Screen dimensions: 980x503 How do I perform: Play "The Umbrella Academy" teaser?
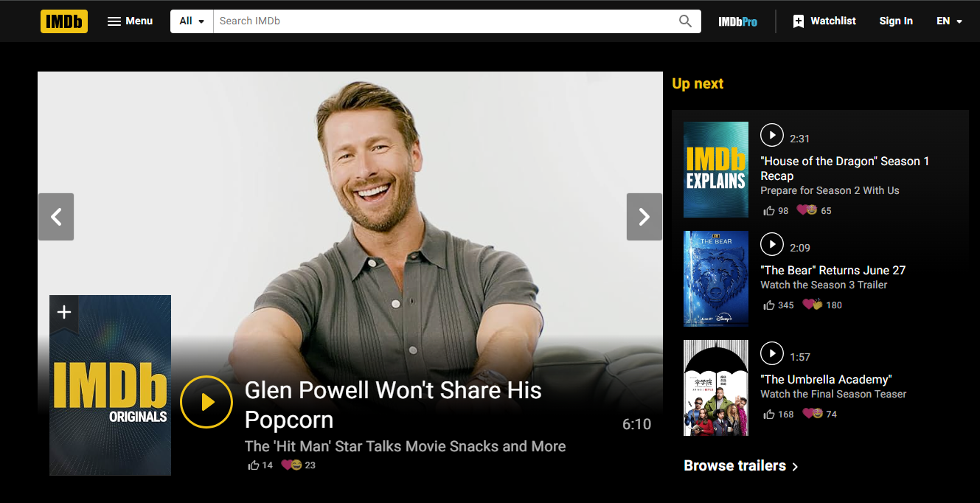(x=772, y=353)
